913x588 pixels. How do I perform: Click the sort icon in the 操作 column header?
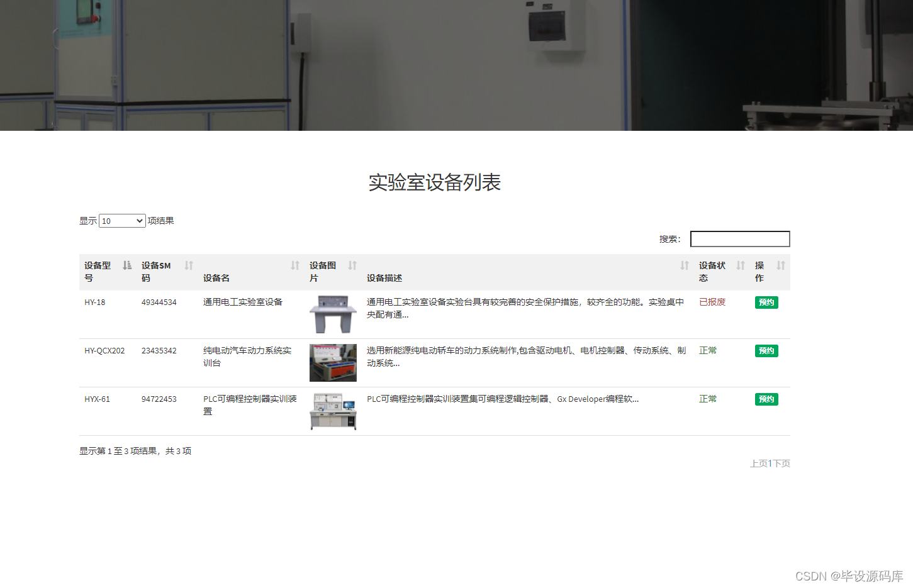click(x=780, y=265)
